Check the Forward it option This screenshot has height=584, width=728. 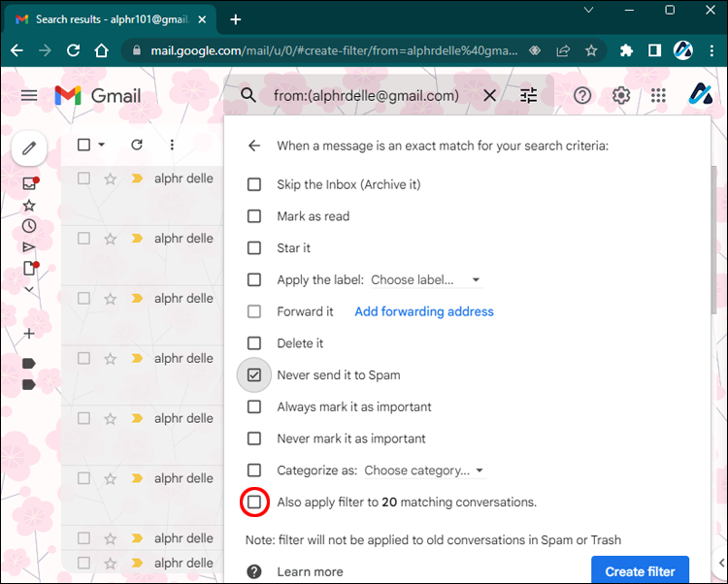[254, 311]
